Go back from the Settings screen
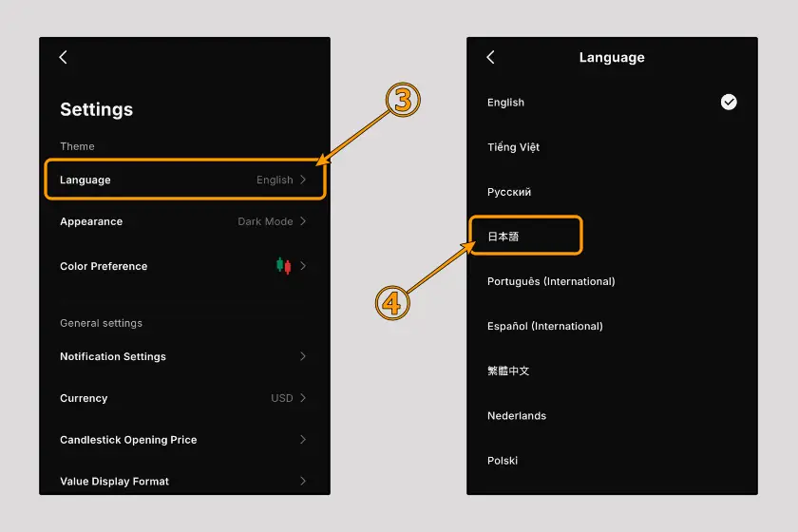The height and width of the screenshot is (532, 798). 63,57
